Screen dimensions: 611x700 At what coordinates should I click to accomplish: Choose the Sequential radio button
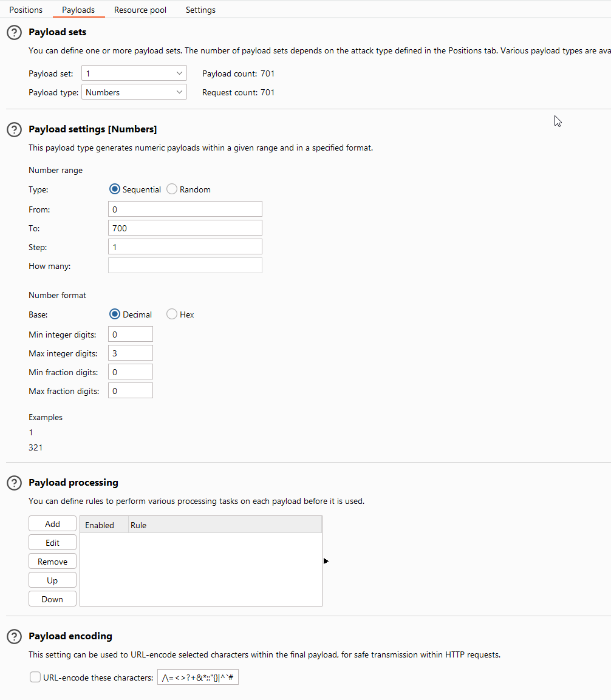point(115,189)
